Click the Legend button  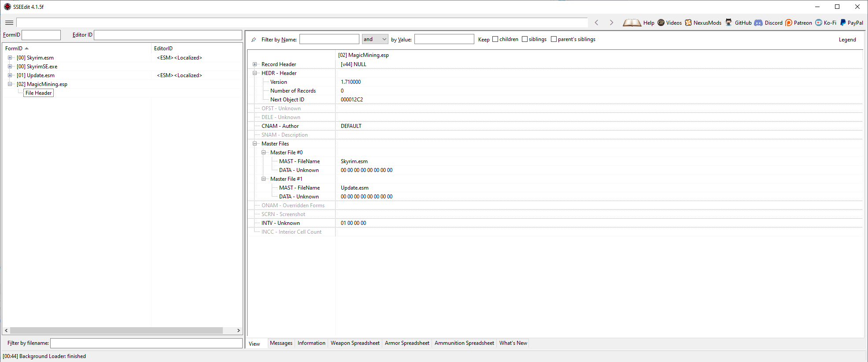click(847, 40)
